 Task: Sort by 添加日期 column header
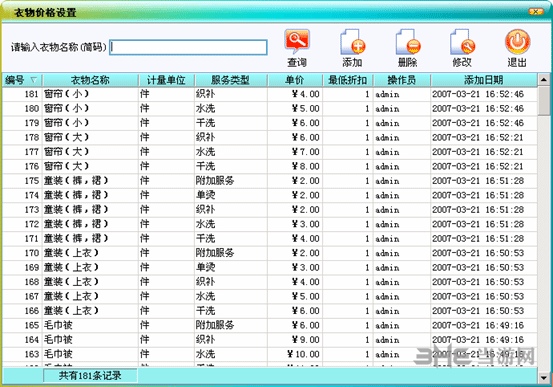484,80
